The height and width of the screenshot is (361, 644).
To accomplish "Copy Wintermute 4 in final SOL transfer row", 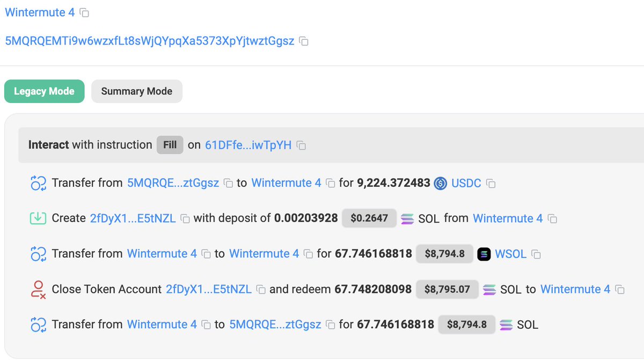I will (206, 325).
